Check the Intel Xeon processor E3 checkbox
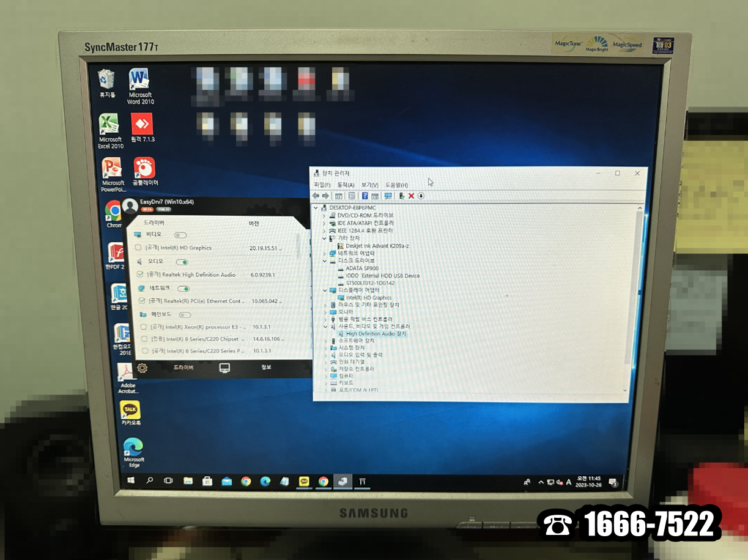Viewport: 748px width, 560px height. click(143, 326)
